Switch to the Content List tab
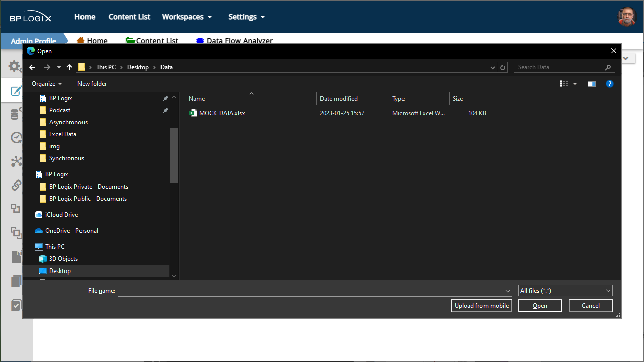Screen dimensions: 644x362 coord(152,41)
